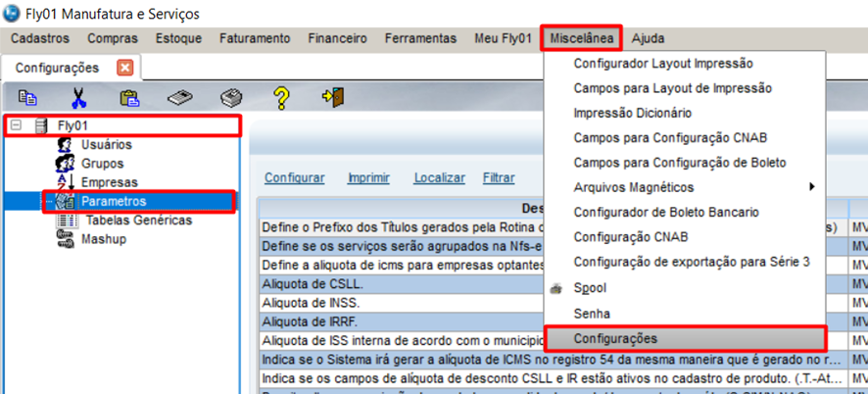Viewport: 868px width, 394px height.
Task: Expand the Arquivos Magnéticos submenu arrow
Action: point(812,187)
